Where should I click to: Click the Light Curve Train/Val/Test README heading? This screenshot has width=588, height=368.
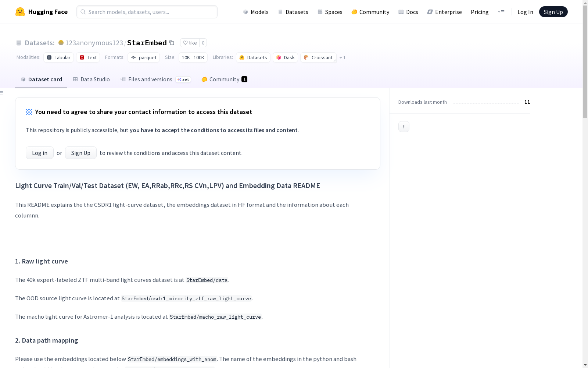click(168, 185)
